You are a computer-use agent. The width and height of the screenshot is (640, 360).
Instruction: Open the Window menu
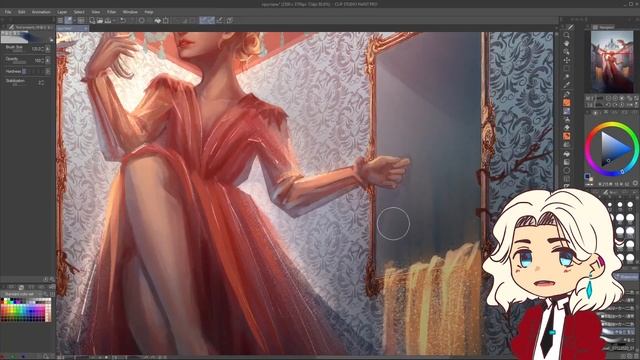click(130, 12)
